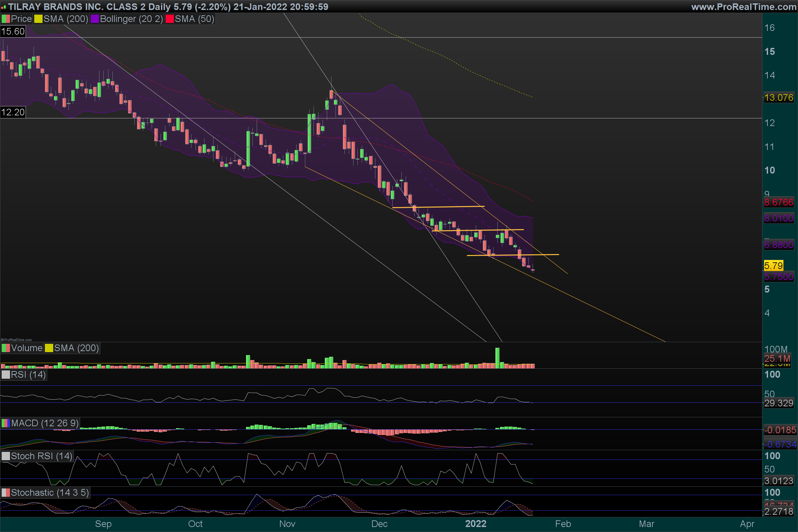Click the Nov label on time axis
The height and width of the screenshot is (532, 798).
pyautogui.click(x=287, y=524)
